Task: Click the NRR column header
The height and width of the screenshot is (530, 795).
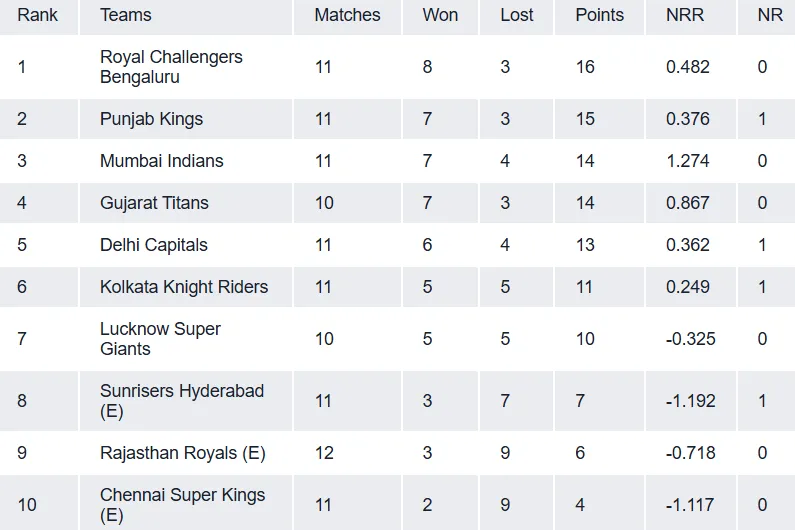Action: (x=685, y=15)
